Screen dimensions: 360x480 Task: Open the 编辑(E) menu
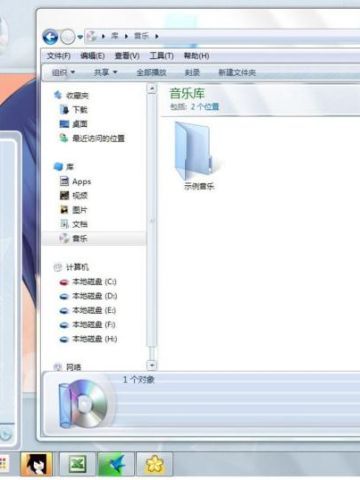pos(92,56)
